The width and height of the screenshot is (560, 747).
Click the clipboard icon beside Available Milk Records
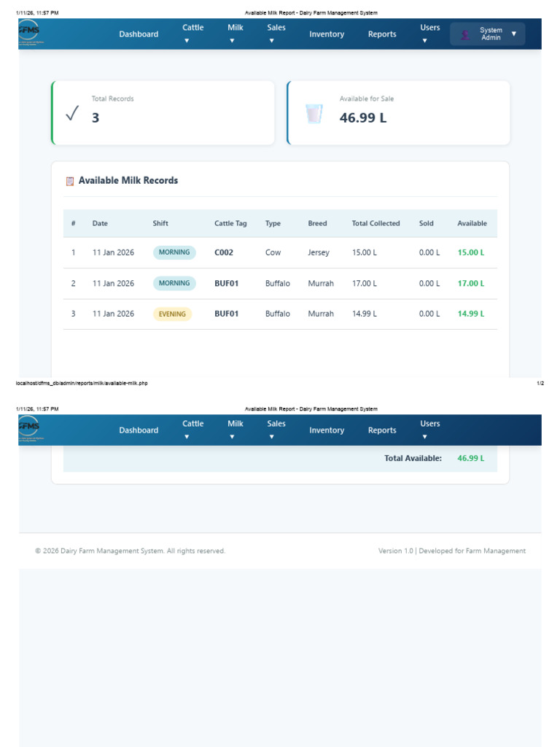[x=70, y=181]
